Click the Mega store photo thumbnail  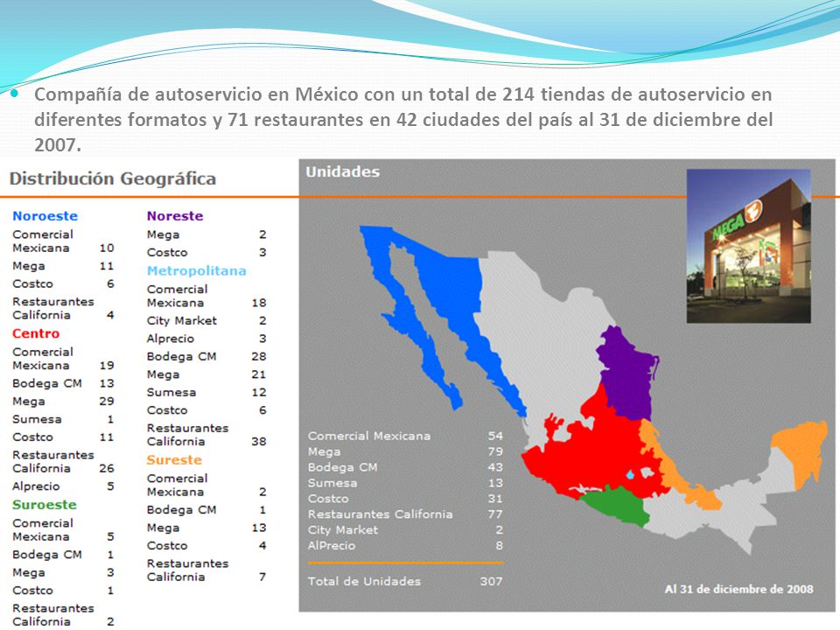748,246
